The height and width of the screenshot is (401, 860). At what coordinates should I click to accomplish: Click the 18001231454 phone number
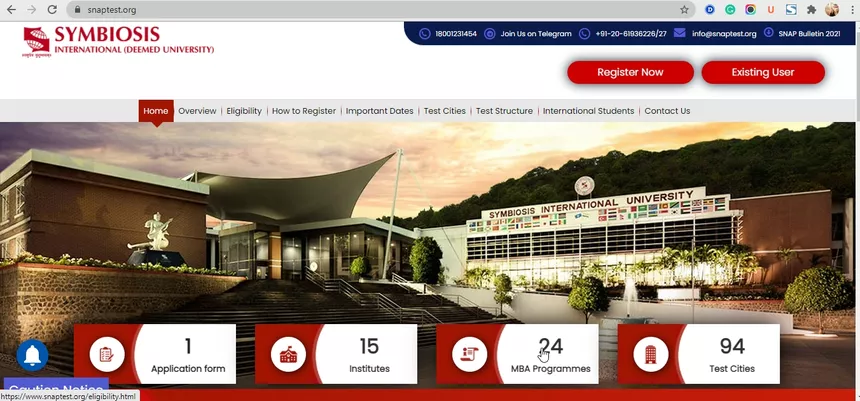pyautogui.click(x=456, y=33)
